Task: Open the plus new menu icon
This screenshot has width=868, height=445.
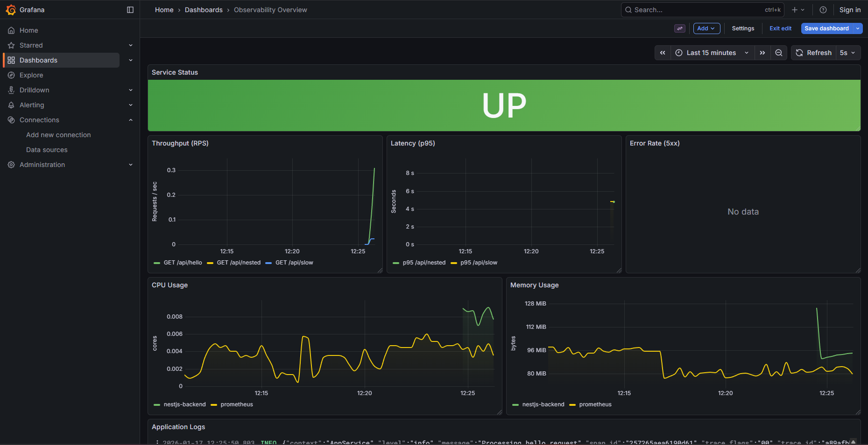Action: pos(797,10)
